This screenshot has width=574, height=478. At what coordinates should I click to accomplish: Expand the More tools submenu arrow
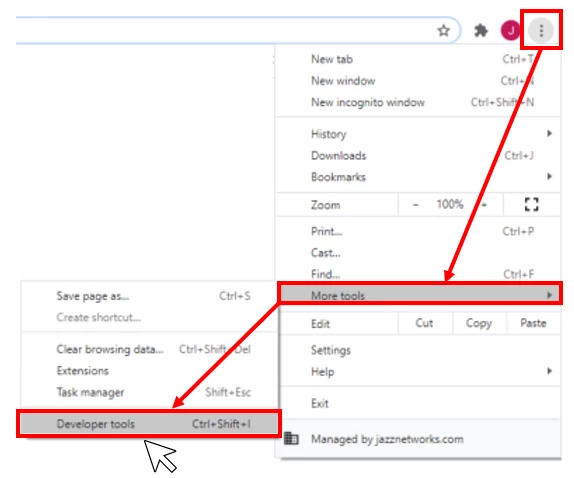click(549, 295)
